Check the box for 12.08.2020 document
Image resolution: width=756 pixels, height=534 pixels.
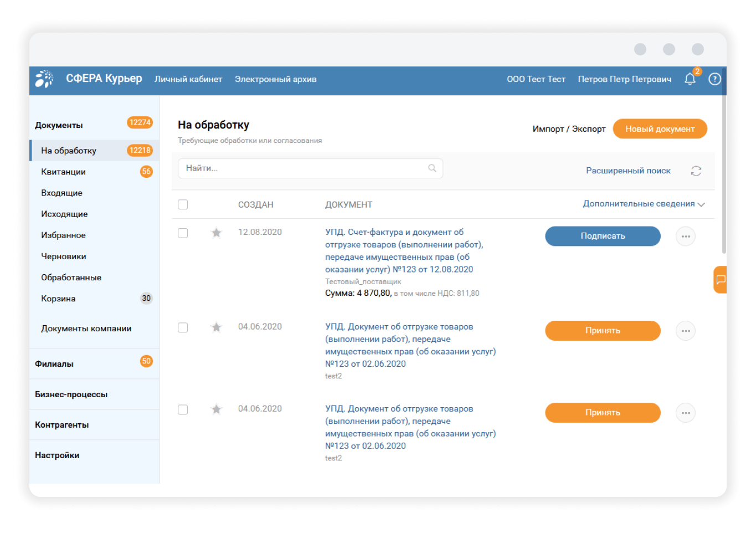point(183,233)
